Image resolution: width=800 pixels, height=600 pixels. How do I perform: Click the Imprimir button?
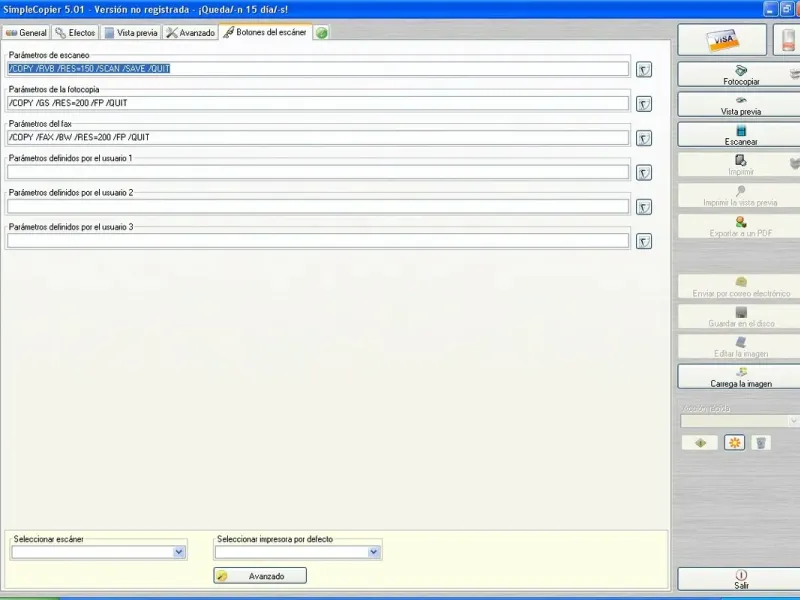(x=741, y=165)
